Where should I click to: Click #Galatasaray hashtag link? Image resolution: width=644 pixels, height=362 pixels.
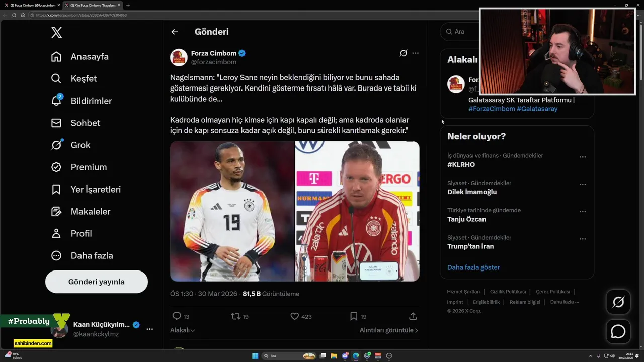pyautogui.click(x=537, y=109)
